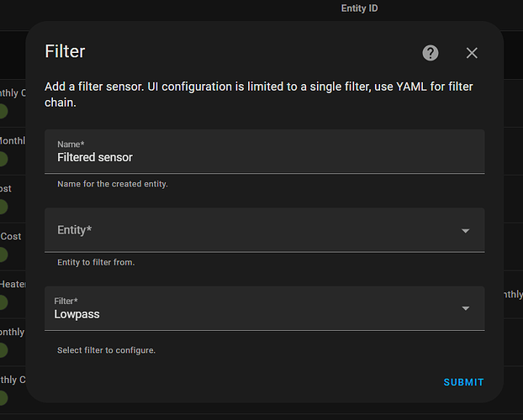523x420 pixels.
Task: Click the Name* field label
Action: (71, 144)
